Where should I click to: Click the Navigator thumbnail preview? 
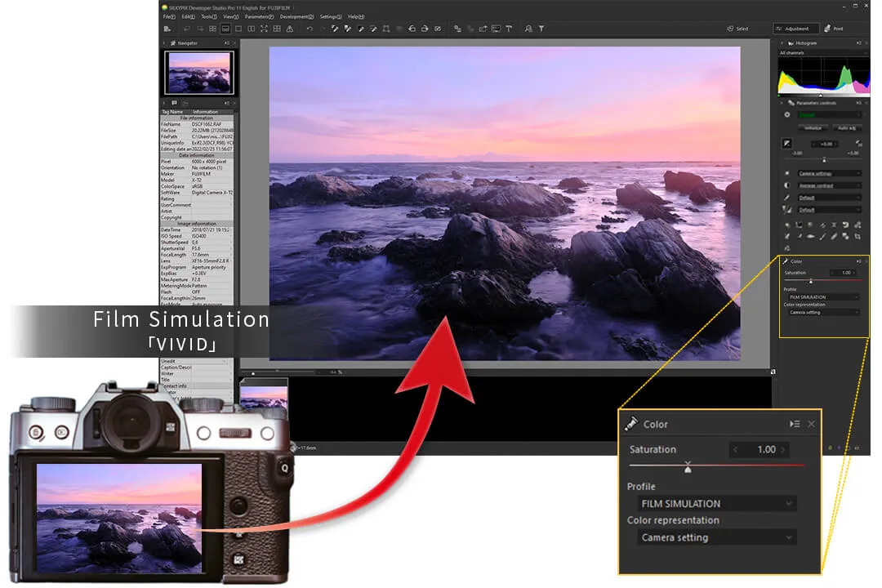click(199, 73)
